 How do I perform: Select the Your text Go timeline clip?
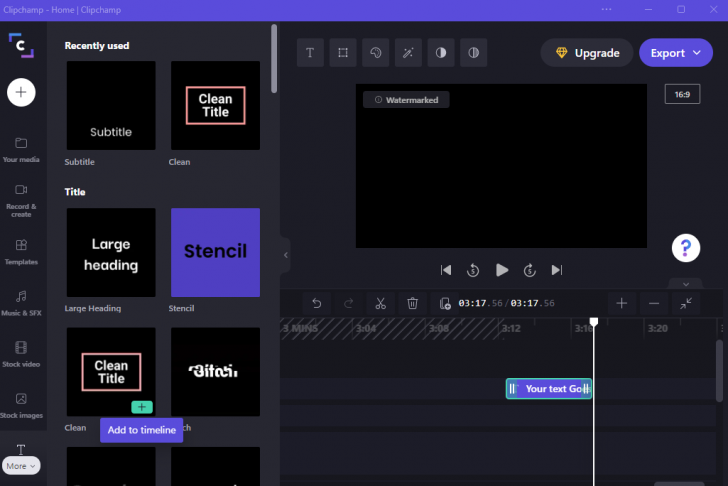coord(549,389)
